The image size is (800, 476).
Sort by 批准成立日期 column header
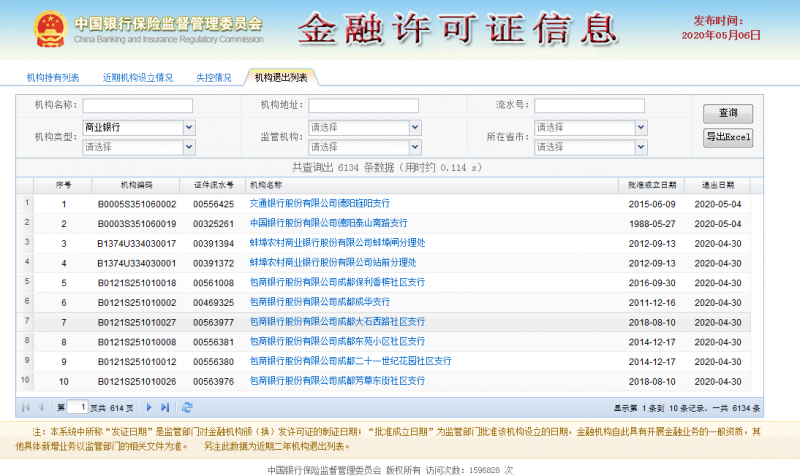(x=652, y=185)
